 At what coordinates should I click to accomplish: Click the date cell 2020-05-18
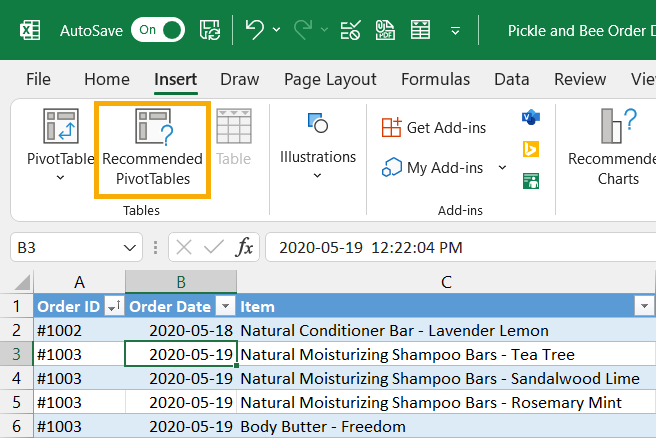(181, 330)
